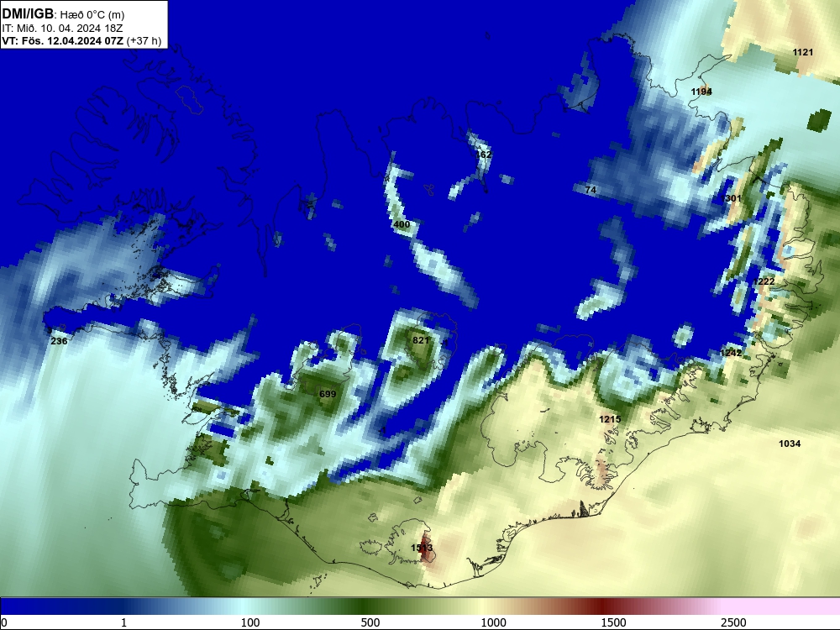Click the map value 162
This screenshot has width=840, height=630.
[x=484, y=155]
